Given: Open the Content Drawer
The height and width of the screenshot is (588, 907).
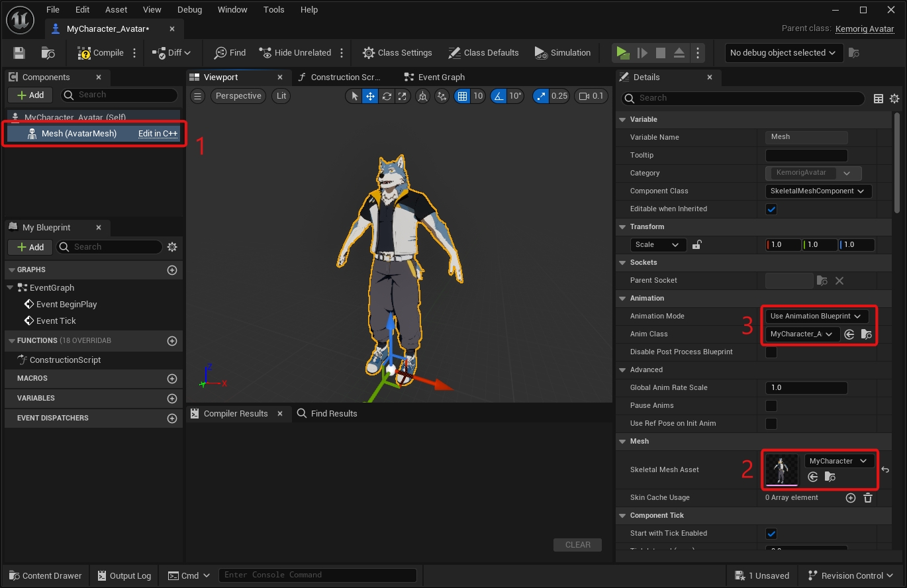Looking at the screenshot, I should (45, 575).
